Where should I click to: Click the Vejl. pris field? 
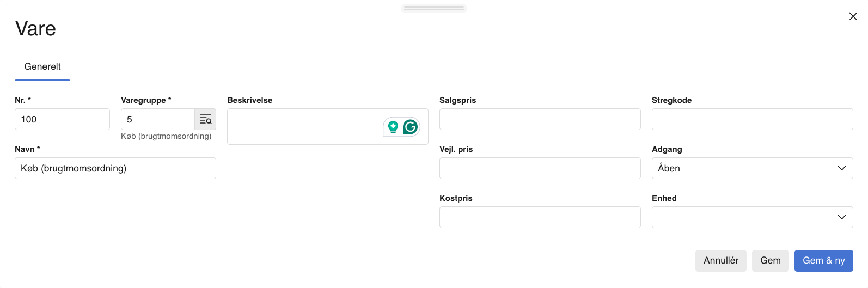(540, 168)
